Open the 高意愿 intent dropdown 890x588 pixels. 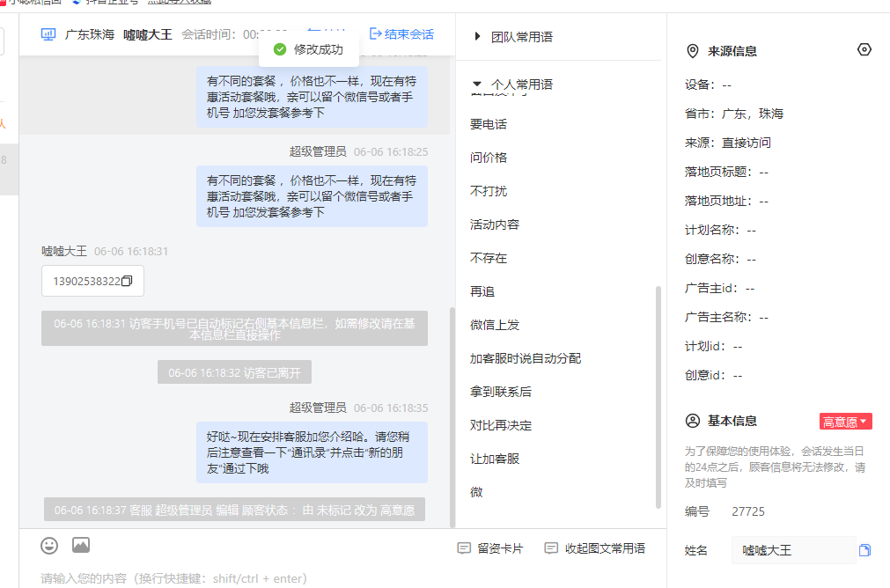pyautogui.click(x=845, y=422)
